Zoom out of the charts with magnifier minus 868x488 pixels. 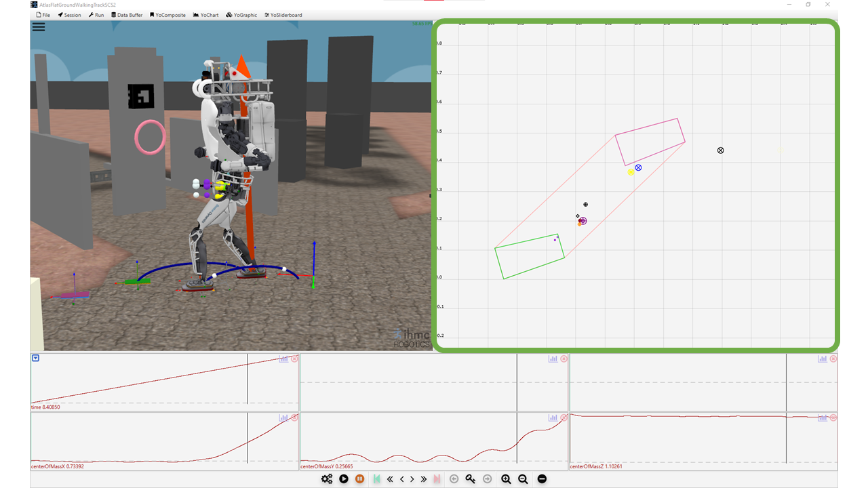[523, 479]
